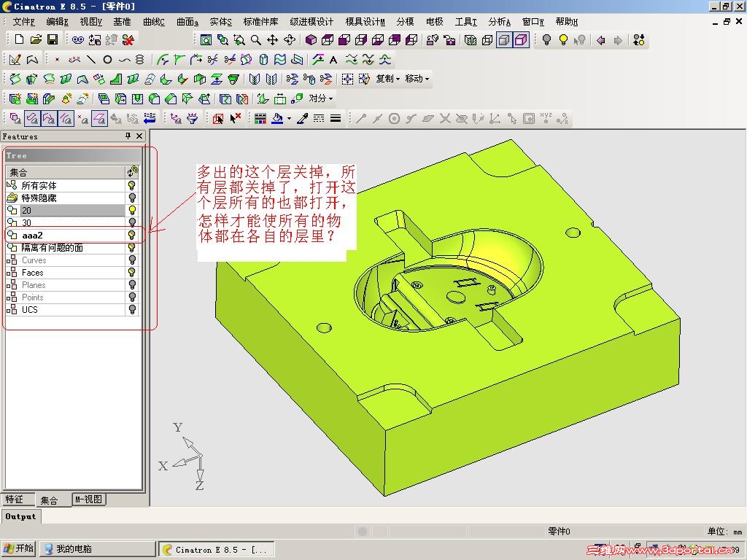Open the fill color dropdown arrow
This screenshot has width=747, height=560.
(x=289, y=119)
